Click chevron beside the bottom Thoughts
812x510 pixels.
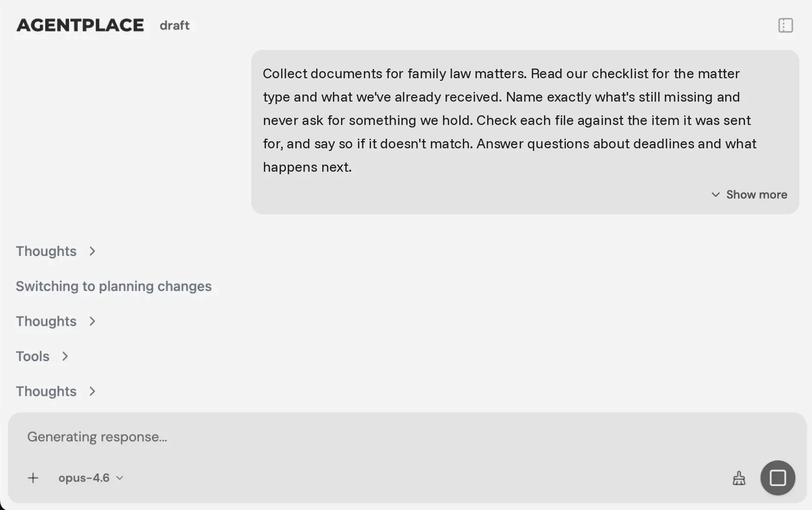click(92, 391)
